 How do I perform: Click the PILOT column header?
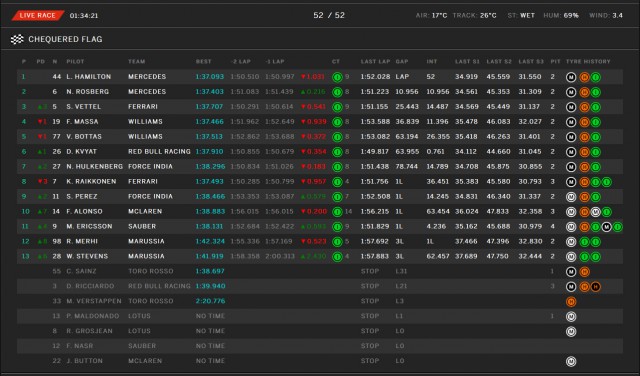pos(75,62)
